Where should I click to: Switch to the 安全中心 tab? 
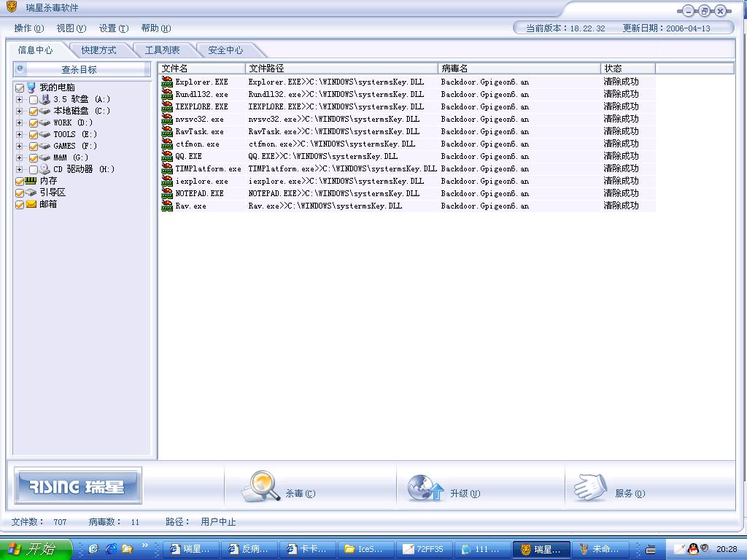[225, 50]
